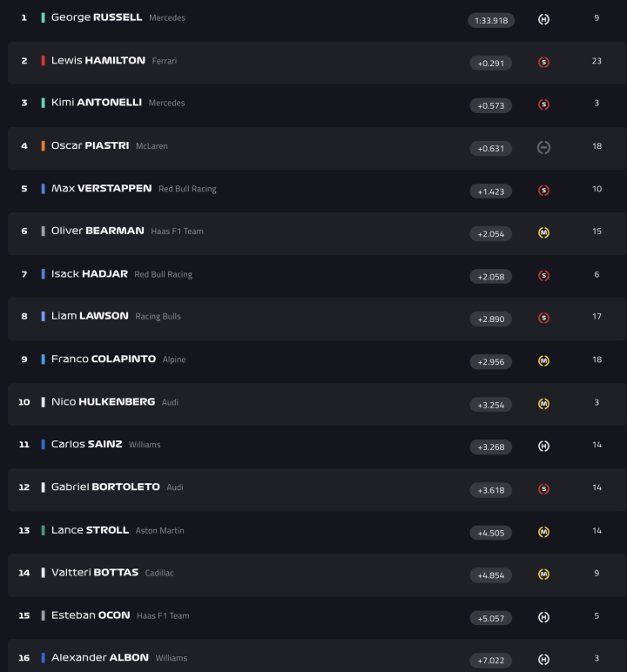Click the +2.890 gap pill for Lawson
This screenshot has height=672, width=627.
(491, 319)
